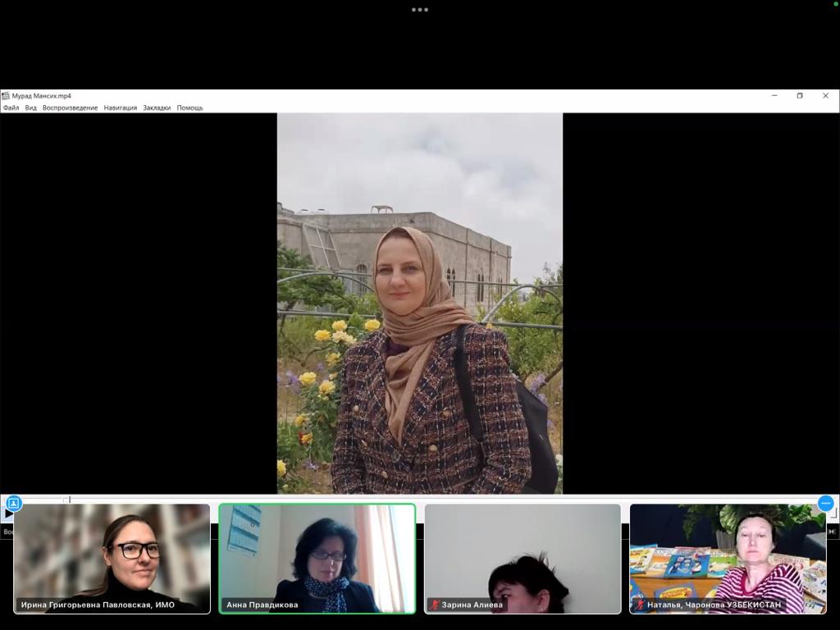The width and height of the screenshot is (840, 630).
Task: Select Зарина Алиева video tile
Action: coord(523,558)
